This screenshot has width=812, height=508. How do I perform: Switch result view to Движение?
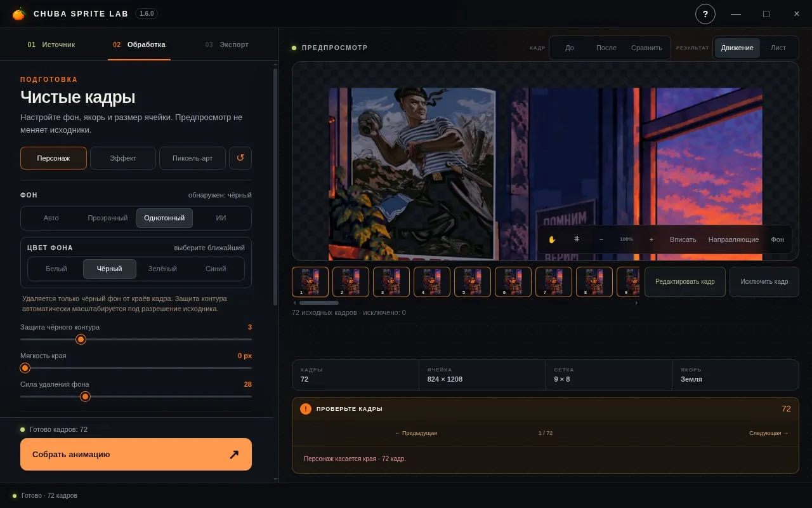(737, 48)
